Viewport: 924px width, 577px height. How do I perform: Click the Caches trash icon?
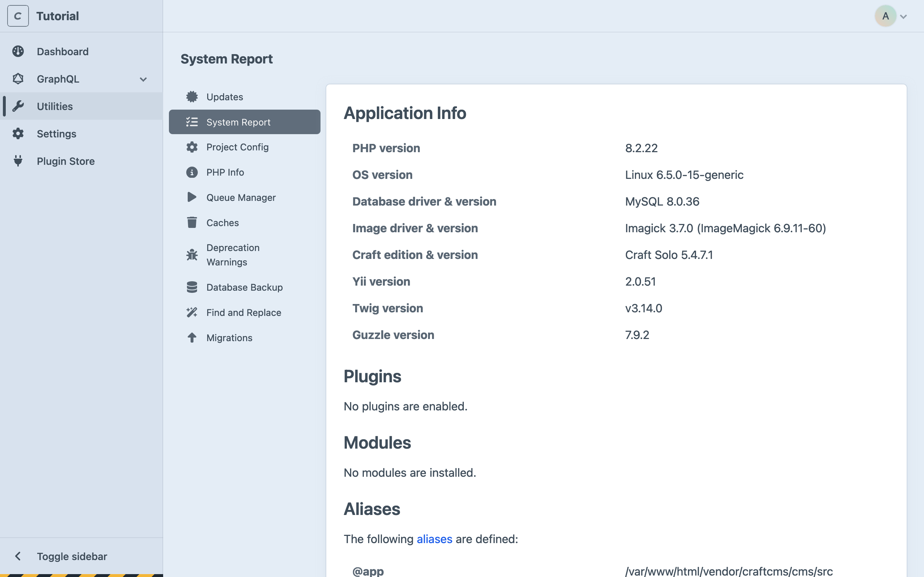point(192,222)
